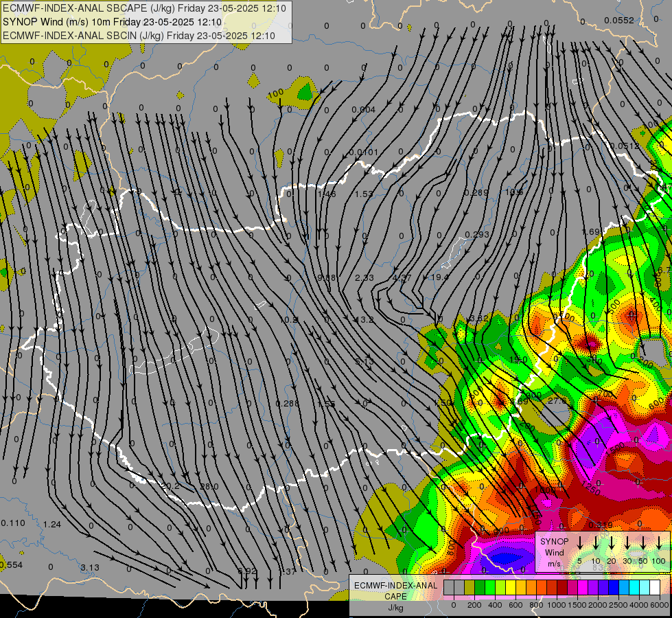Click the map value 6.92
672x618 pixels.
(x=247, y=571)
